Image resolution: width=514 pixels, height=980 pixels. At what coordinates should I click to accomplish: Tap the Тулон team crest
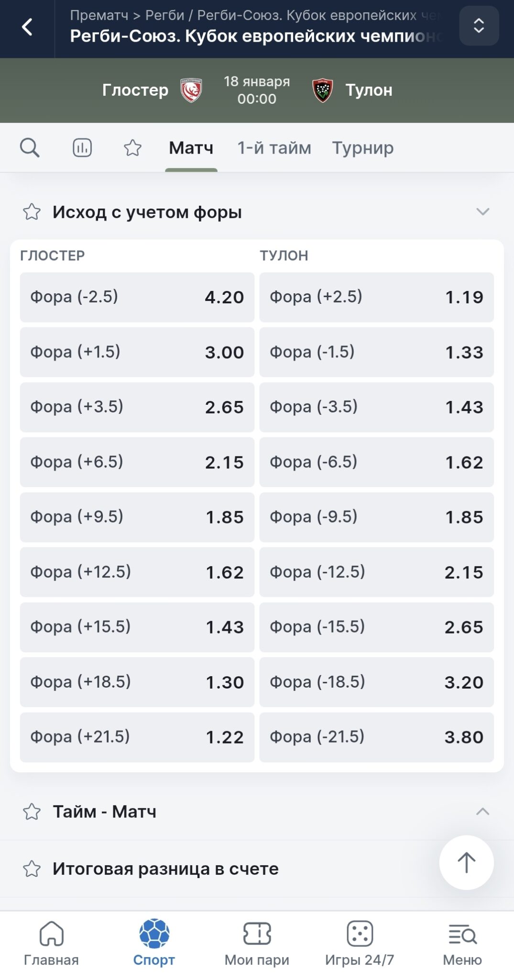coord(323,90)
